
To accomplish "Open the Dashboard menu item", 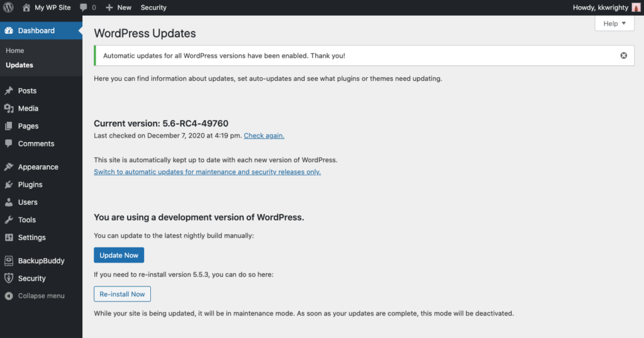I will coord(36,31).
